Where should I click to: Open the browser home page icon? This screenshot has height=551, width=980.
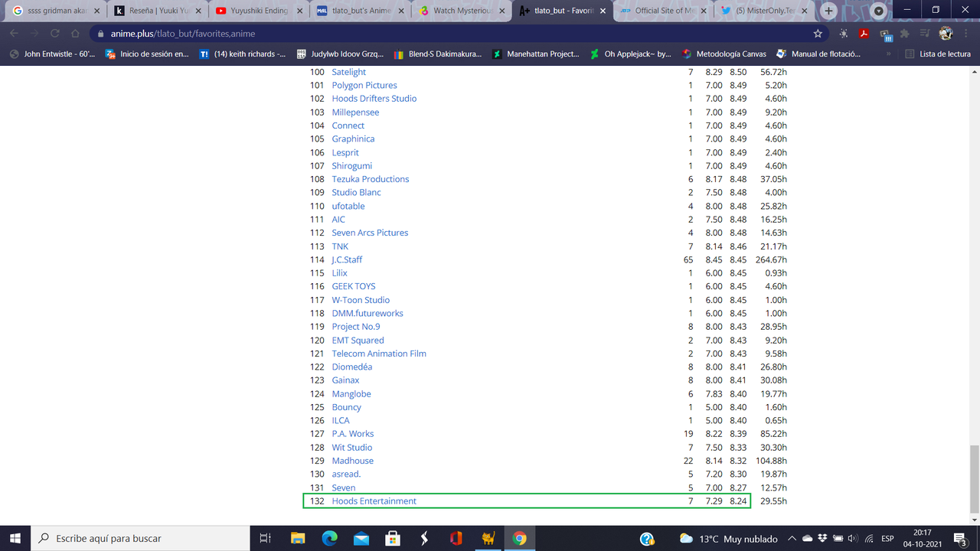coord(76,34)
